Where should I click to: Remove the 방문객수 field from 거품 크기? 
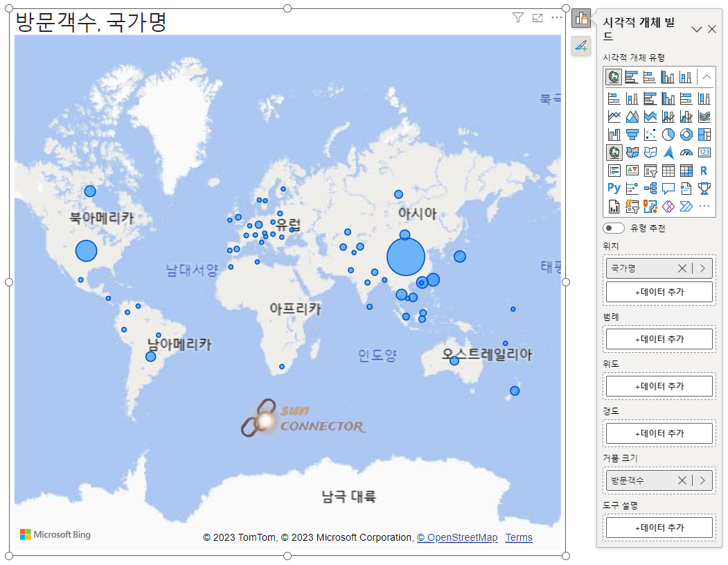(x=682, y=480)
